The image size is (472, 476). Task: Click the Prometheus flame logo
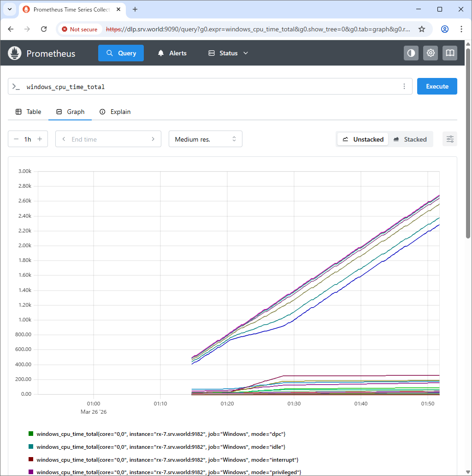pos(15,53)
